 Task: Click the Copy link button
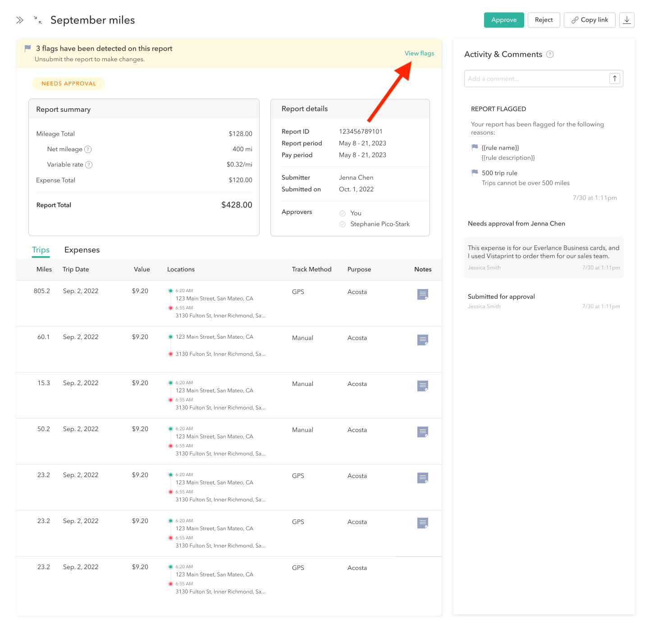589,20
